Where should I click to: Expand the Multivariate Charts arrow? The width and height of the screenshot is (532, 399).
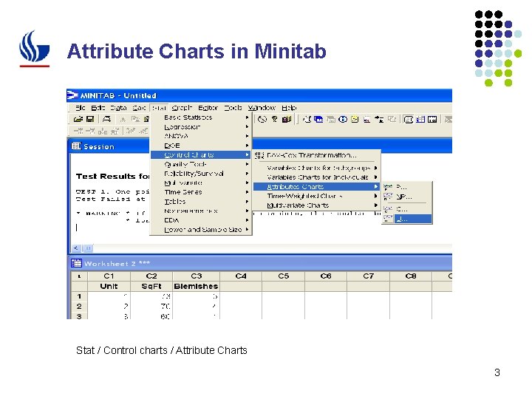point(376,205)
